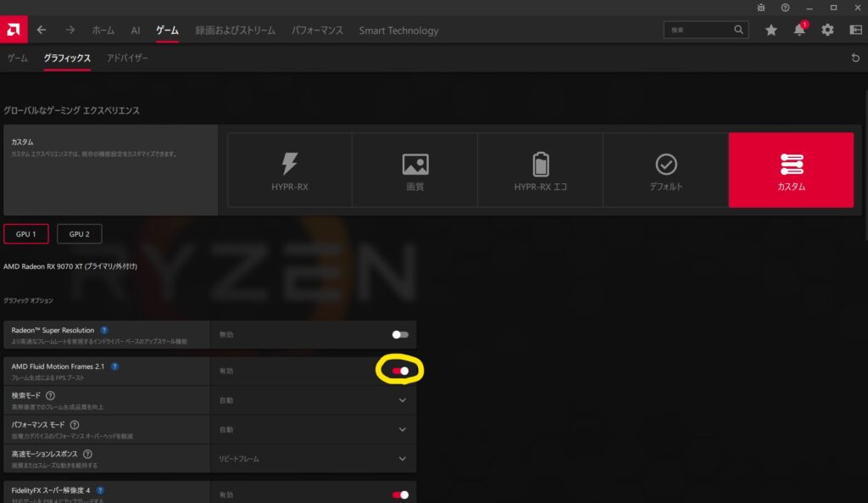Open settings via the gear icon

[827, 30]
